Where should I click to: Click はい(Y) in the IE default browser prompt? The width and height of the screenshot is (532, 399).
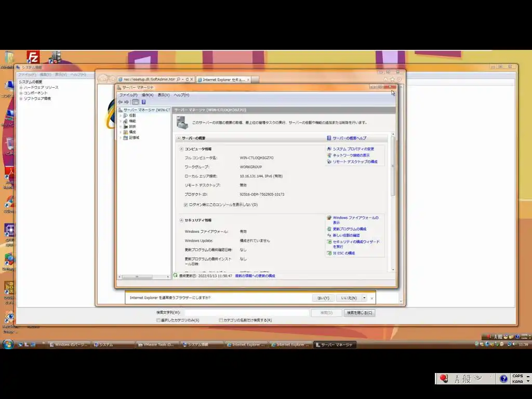(323, 298)
